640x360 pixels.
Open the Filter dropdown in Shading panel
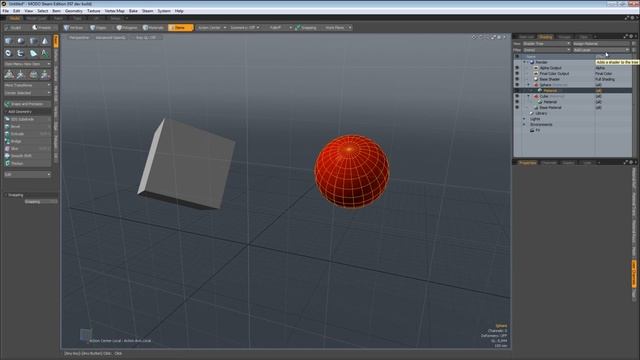click(x=546, y=50)
